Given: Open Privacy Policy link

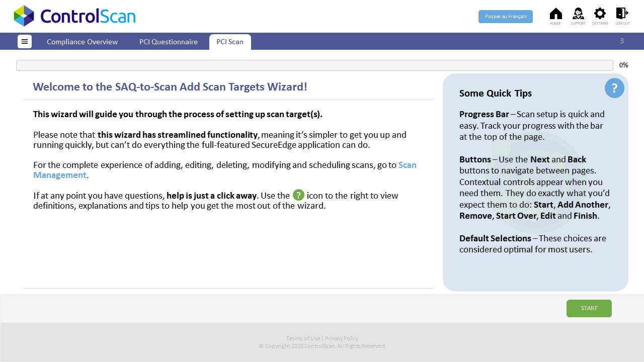Looking at the screenshot, I should click(342, 338).
